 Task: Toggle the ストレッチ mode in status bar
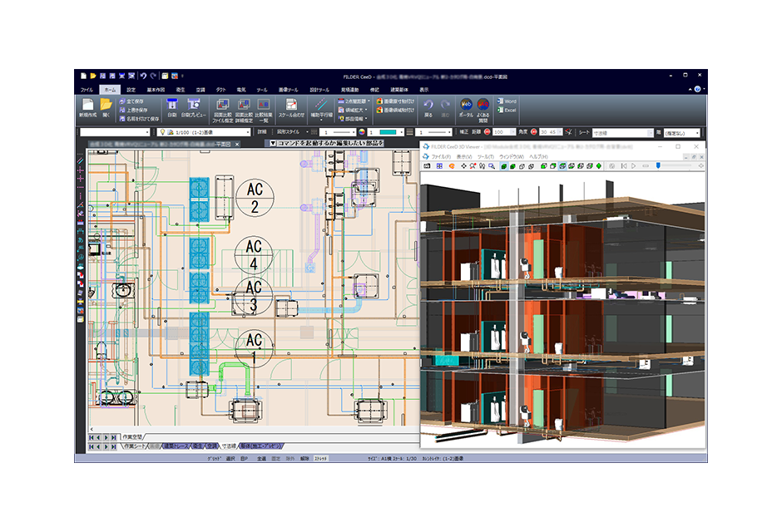[323, 458]
